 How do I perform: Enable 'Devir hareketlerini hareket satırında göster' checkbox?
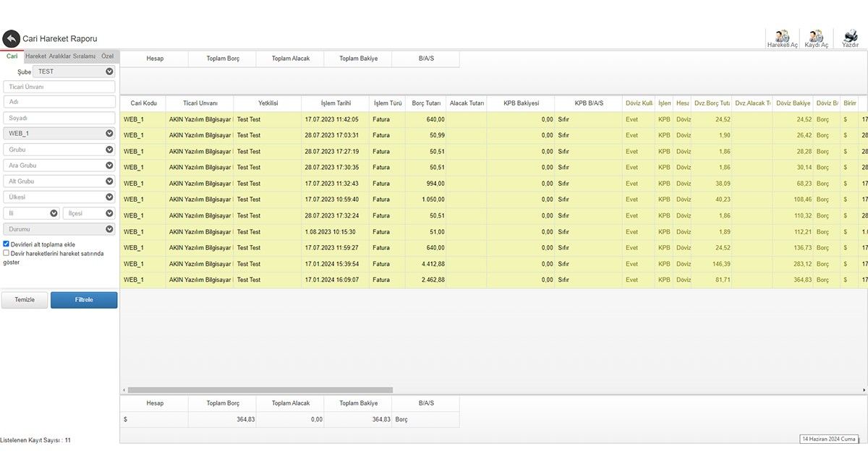7,254
